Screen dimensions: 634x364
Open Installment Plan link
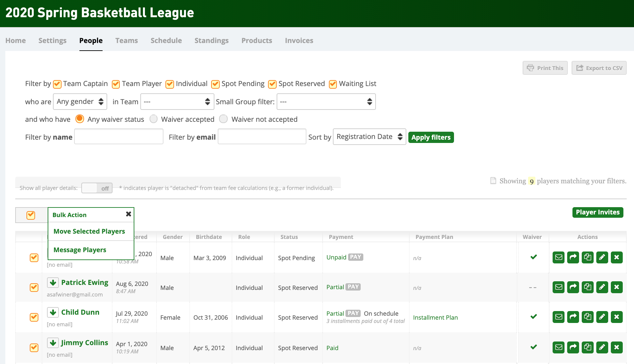pyautogui.click(x=435, y=317)
